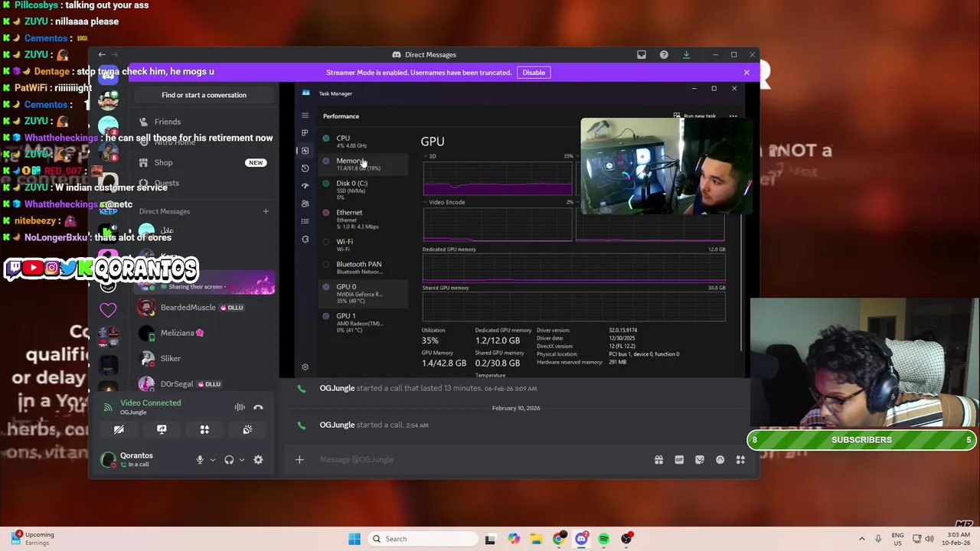The height and width of the screenshot is (551, 980).
Task: Turn on the camera
Action: click(119, 430)
